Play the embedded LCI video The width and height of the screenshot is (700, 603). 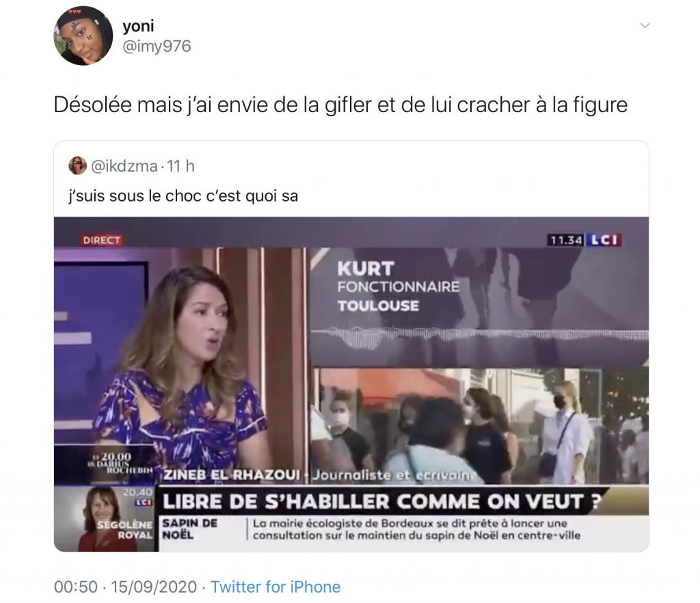351,384
